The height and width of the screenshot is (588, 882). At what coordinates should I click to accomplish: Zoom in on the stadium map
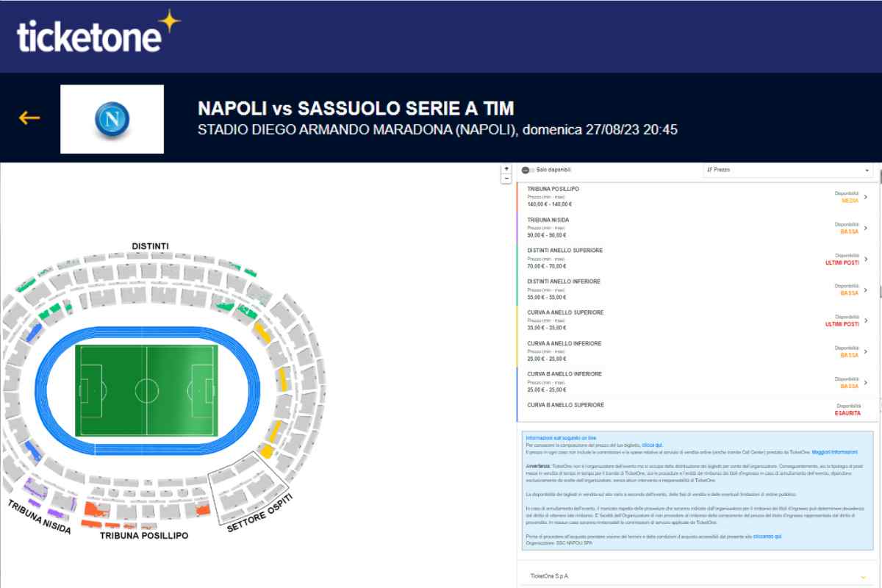coord(506,169)
